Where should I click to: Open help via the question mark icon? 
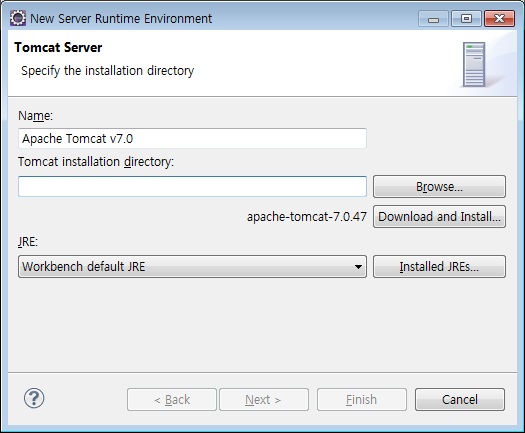point(34,398)
